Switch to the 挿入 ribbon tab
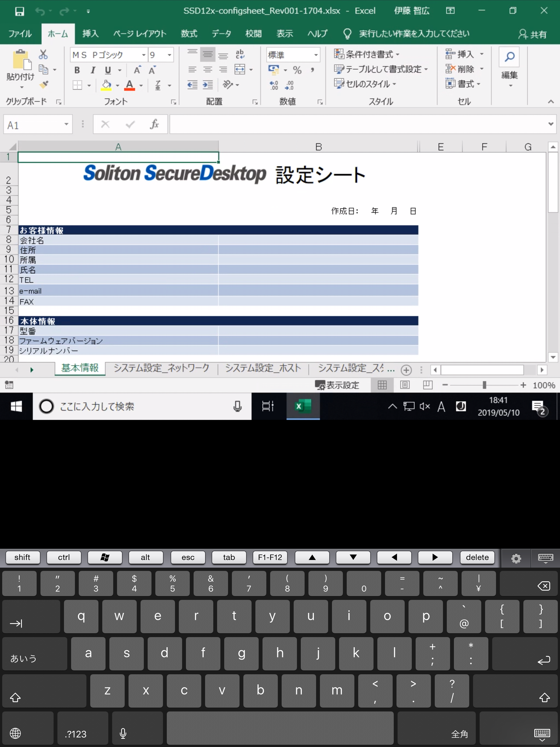The width and height of the screenshot is (560, 747). [91, 34]
